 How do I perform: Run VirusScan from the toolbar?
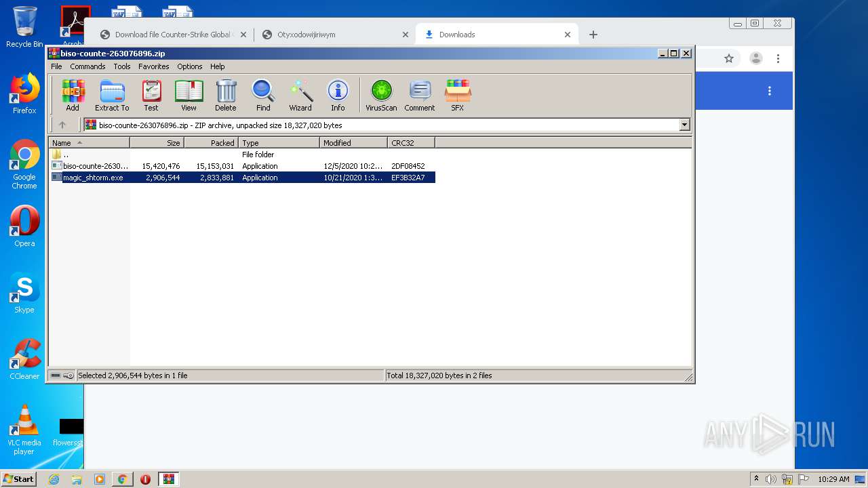point(381,95)
